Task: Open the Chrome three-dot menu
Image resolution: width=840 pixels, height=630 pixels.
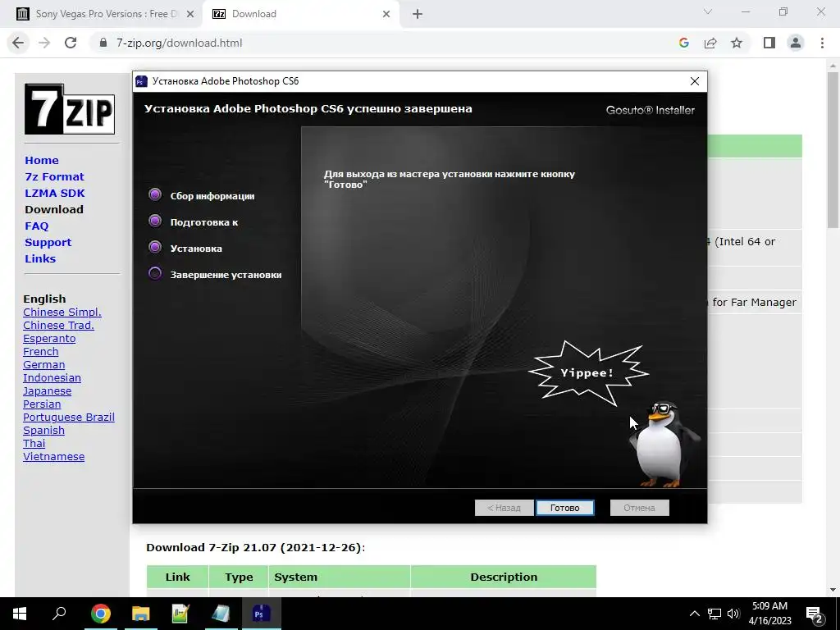Action: click(822, 43)
